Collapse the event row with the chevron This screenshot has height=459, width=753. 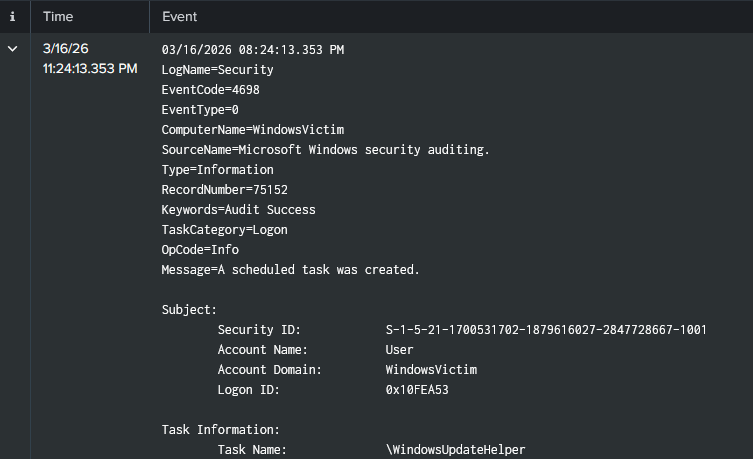[12, 49]
